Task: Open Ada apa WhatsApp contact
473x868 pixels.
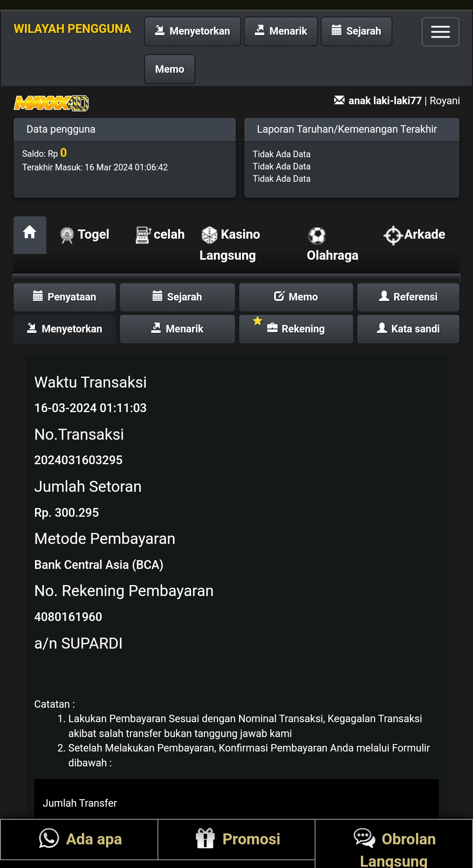Action: 80,839
